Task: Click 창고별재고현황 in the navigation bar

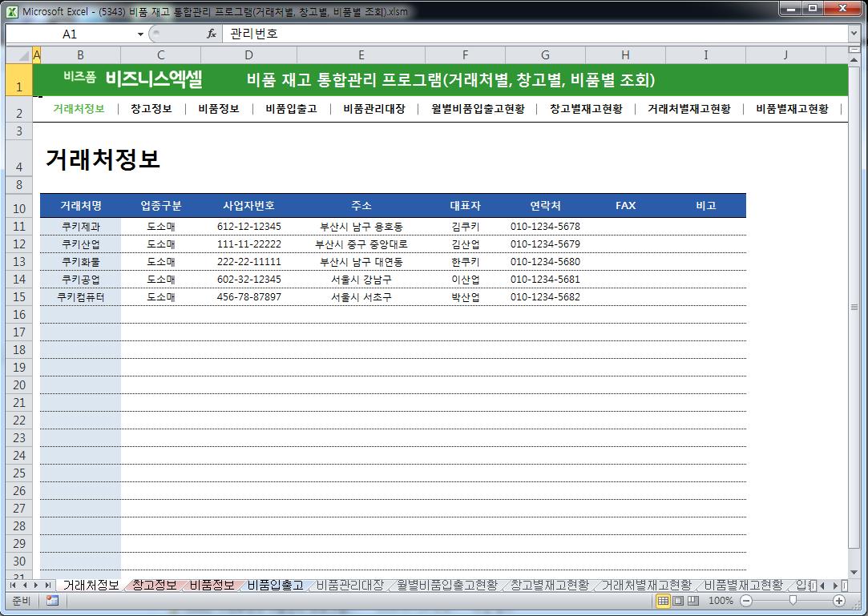Action: 586,109
